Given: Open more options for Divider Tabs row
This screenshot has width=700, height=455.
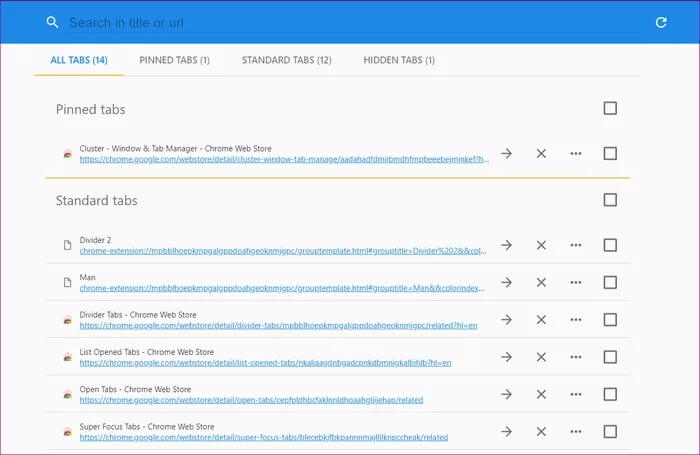Looking at the screenshot, I should (576, 320).
